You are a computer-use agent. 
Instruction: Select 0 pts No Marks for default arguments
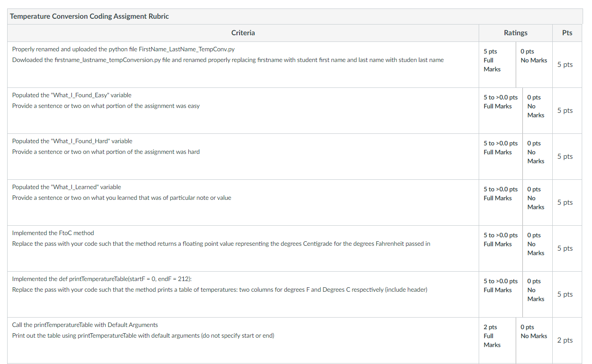point(534,340)
